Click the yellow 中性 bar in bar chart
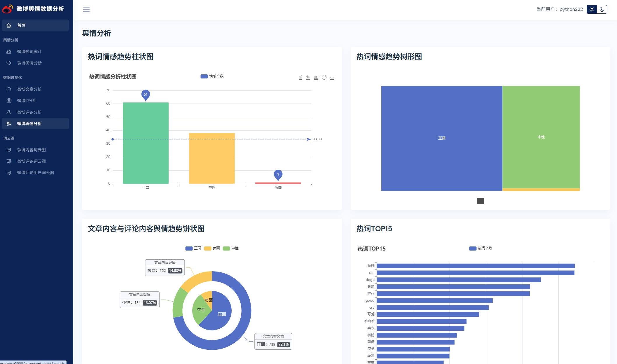Screen dimensions: 617x364 pyautogui.click(x=212, y=158)
